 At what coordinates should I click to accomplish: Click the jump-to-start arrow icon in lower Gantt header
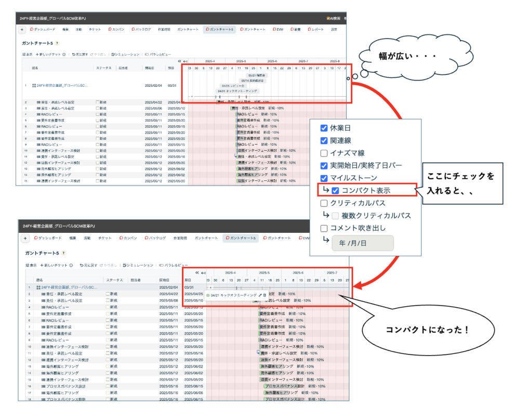click(x=204, y=272)
